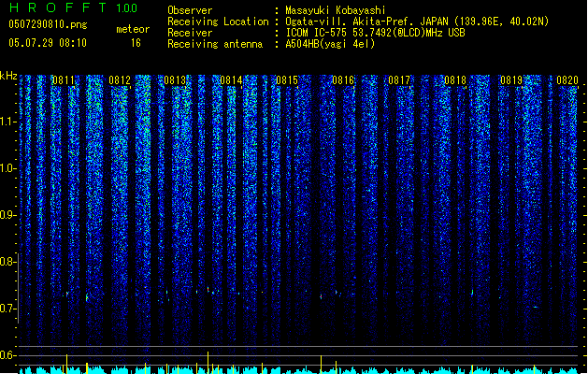Click the 0814 time marker

[231, 80]
